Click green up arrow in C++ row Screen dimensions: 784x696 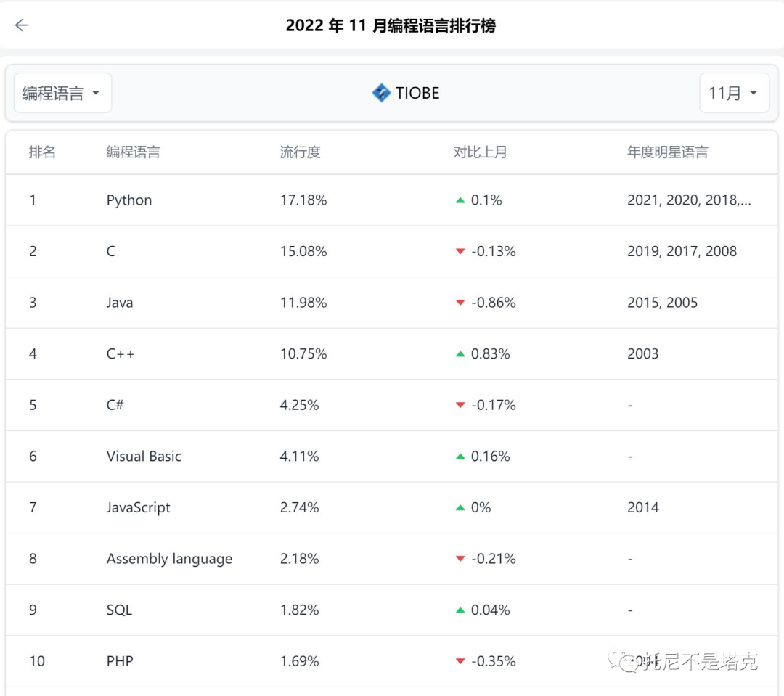(460, 354)
